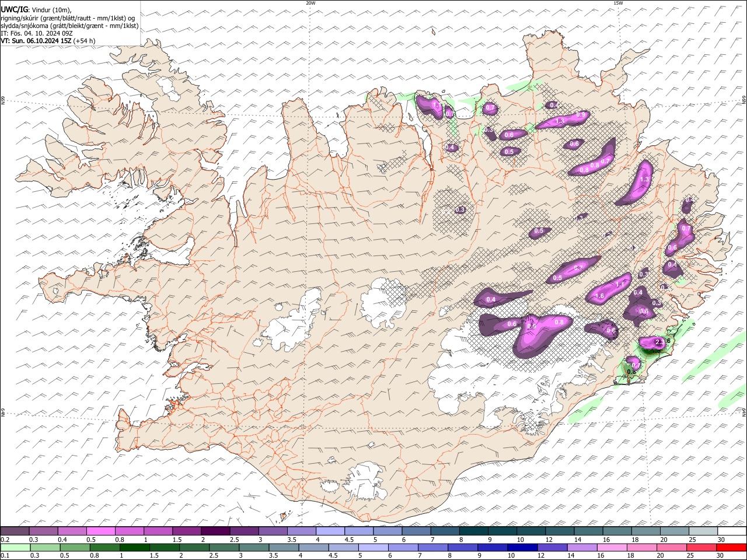Viewport: 747px width, 560px height.
Task: Click the bright pink 0.5 precipitation legend swatch
Action: click(101, 531)
